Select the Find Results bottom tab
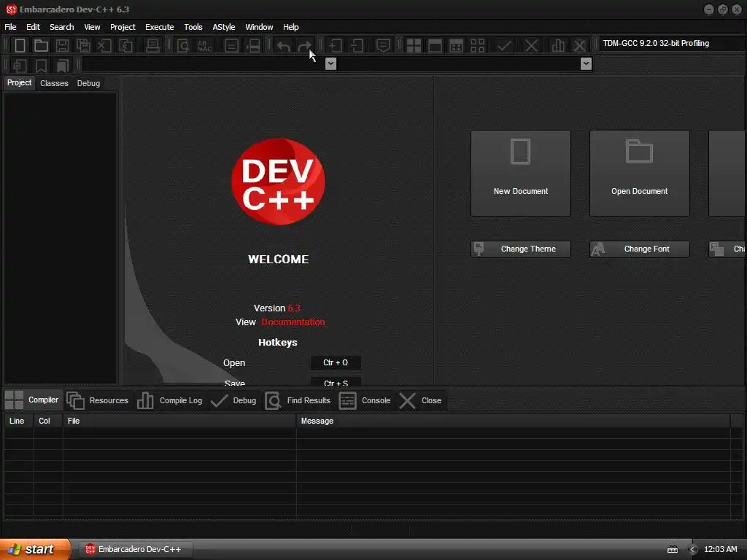The image size is (747, 560). tap(298, 400)
